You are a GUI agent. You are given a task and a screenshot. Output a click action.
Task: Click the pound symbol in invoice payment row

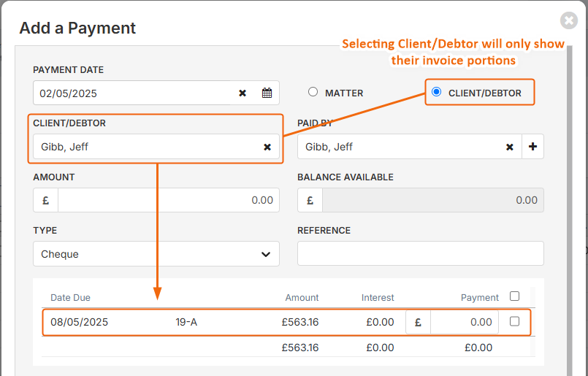[418, 322]
